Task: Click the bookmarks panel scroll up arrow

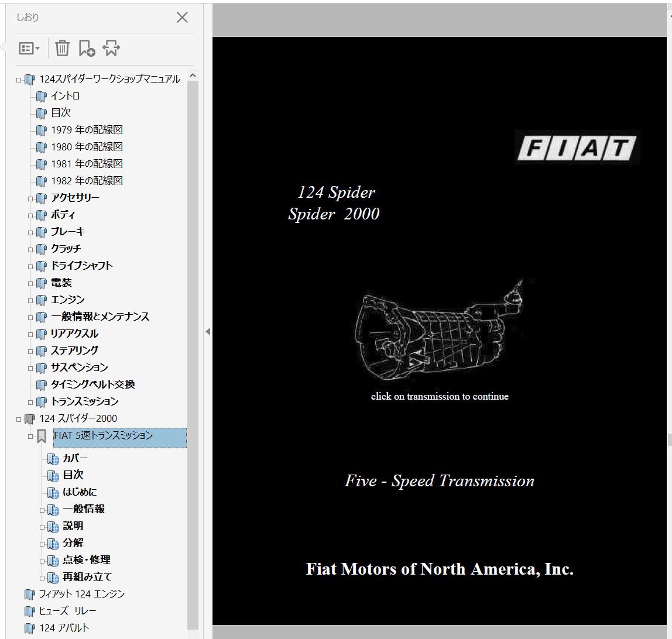Action: (x=193, y=75)
